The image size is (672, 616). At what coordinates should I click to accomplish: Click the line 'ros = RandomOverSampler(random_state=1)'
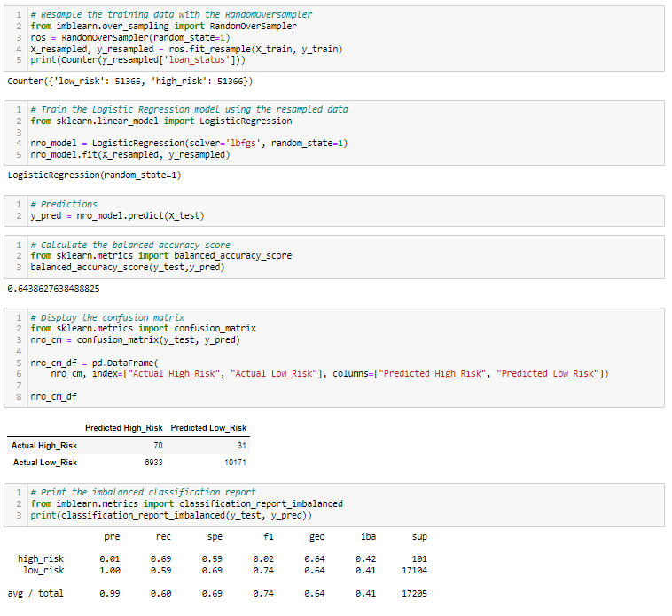[x=130, y=38]
